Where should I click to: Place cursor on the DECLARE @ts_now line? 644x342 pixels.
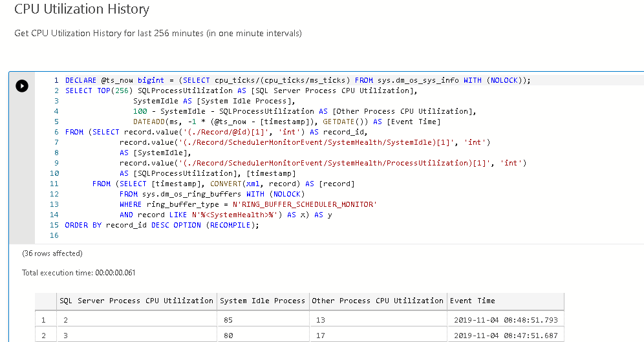click(297, 80)
